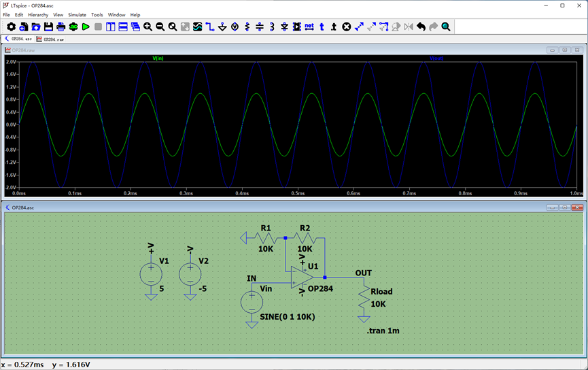Click the V1 voltage source symbol

pyautogui.click(x=151, y=274)
